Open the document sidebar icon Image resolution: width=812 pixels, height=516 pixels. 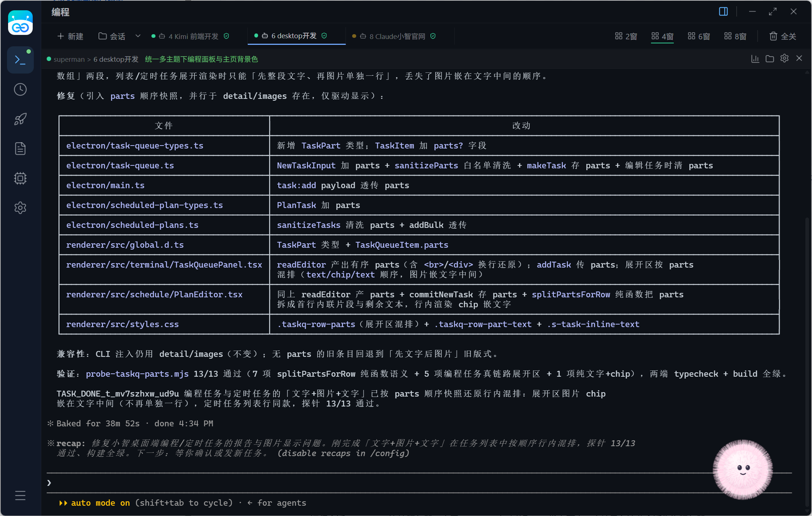point(20,148)
